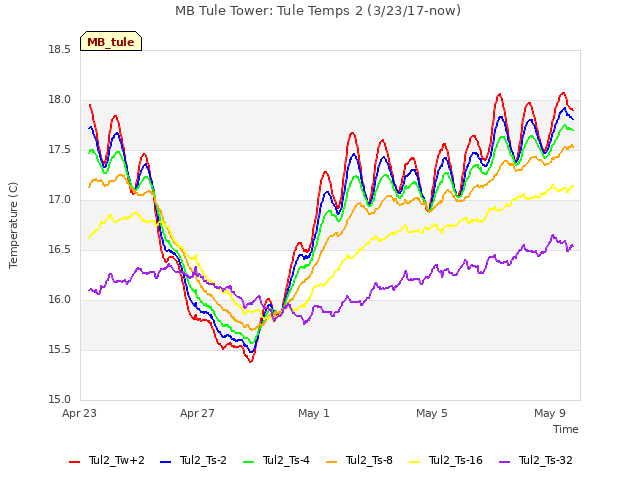
Task: Click the yellow Tul2_Ts-16 legend swatch
Action: coord(414,462)
